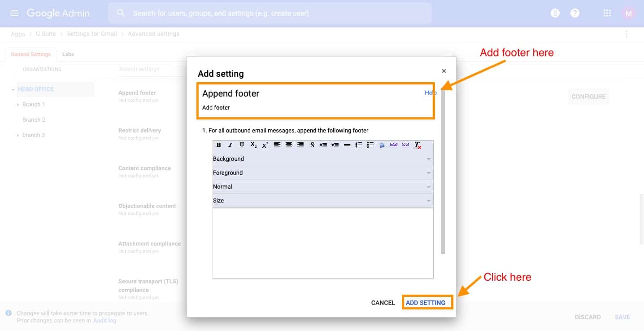The height and width of the screenshot is (331, 644).
Task: Open the hamburger main menu
Action: click(x=14, y=13)
